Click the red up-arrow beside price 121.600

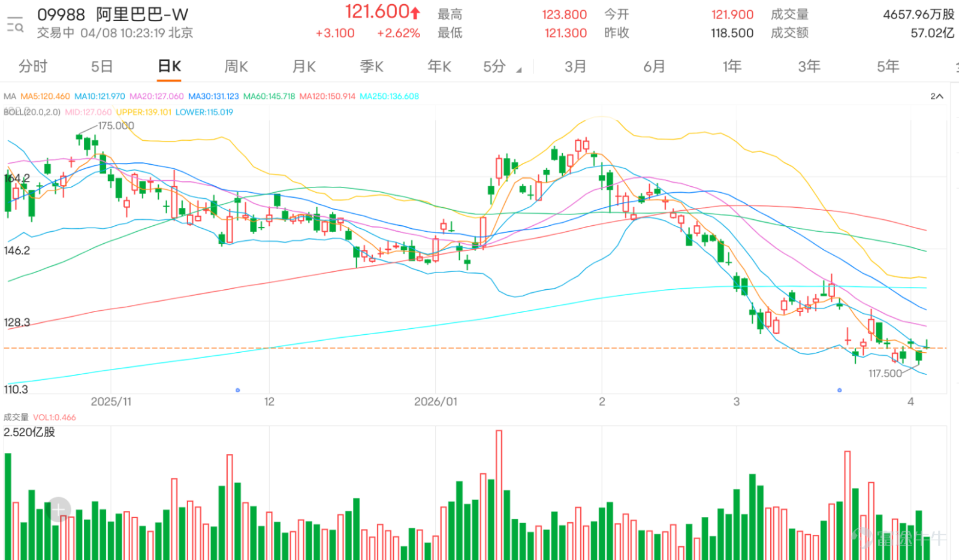[x=415, y=12]
